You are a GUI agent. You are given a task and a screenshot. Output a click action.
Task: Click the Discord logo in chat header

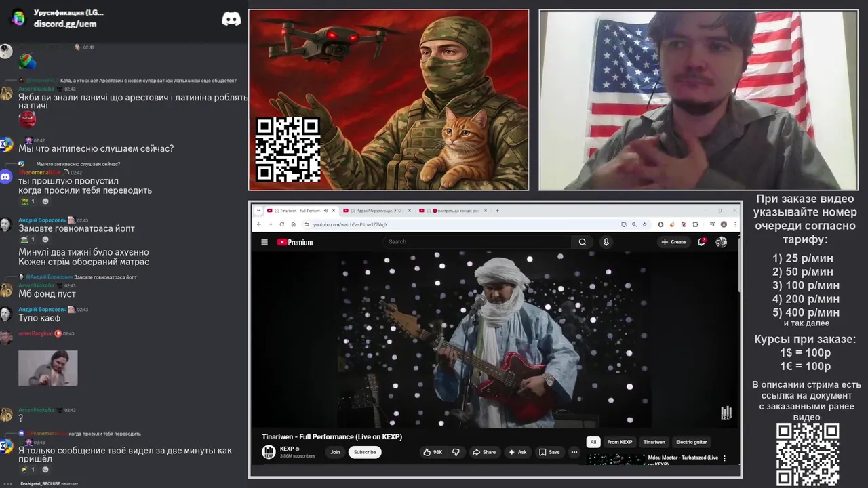pyautogui.click(x=231, y=19)
